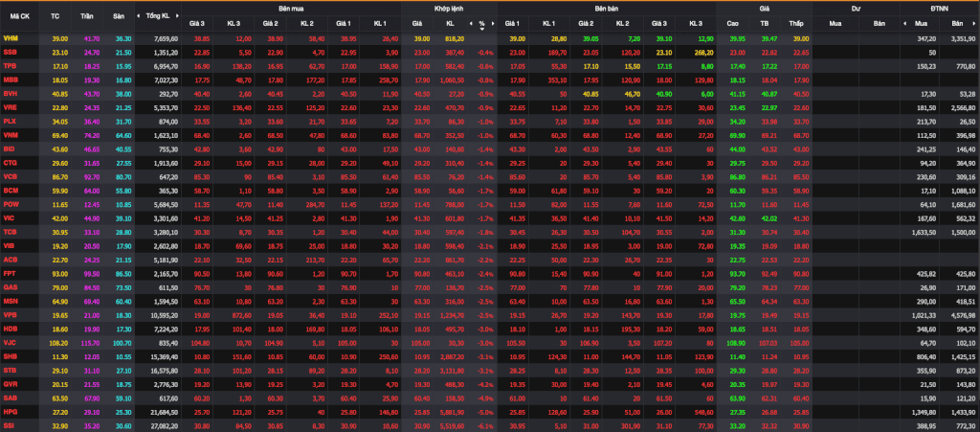The height and width of the screenshot is (432, 980).
Task: Open the FPT ticker symbol
Action: [10, 273]
